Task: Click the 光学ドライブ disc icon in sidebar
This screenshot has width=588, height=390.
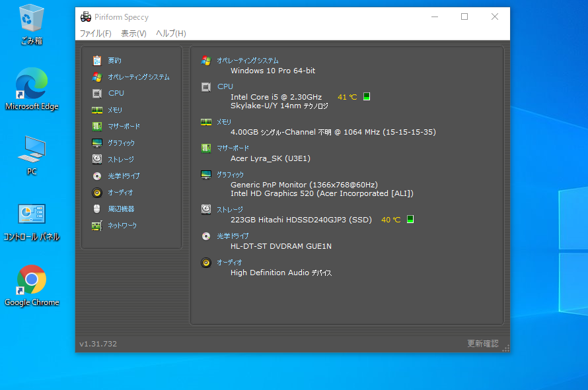Action: point(97,176)
